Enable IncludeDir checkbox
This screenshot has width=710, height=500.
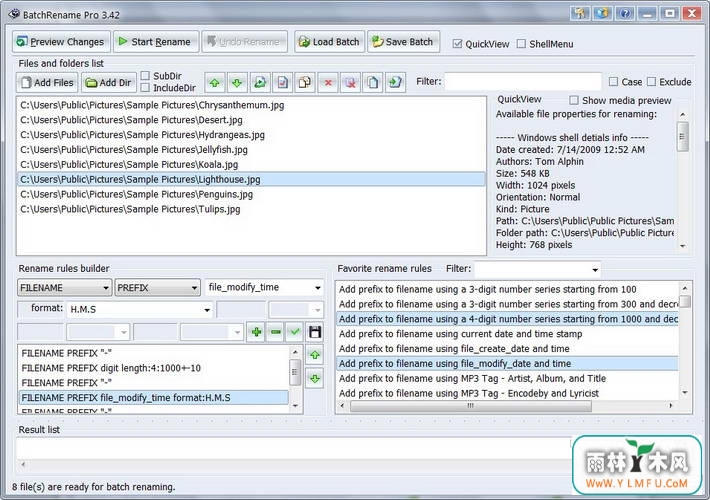pos(145,87)
